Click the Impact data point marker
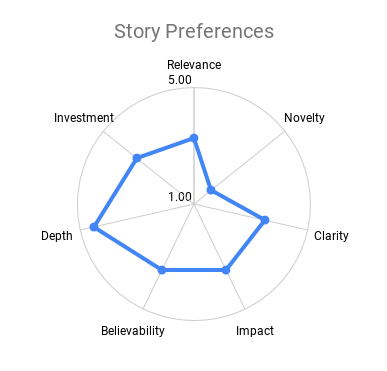387x371 pixels. tap(226, 270)
